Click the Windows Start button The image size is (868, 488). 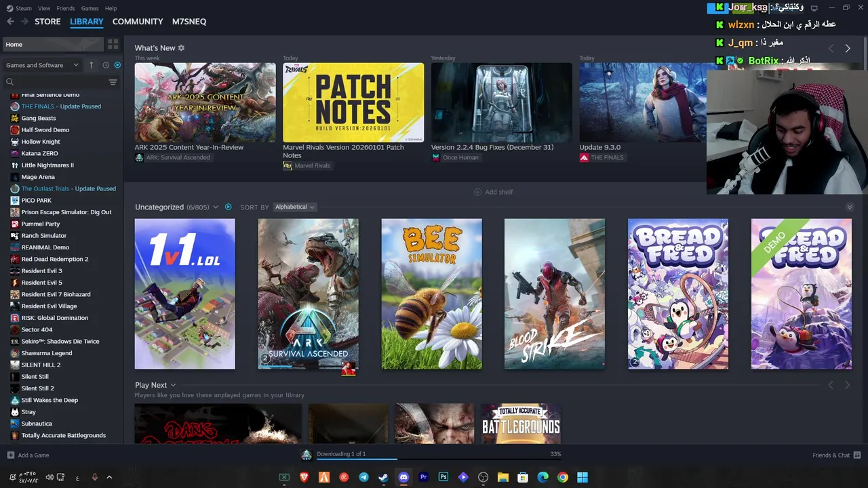click(x=583, y=477)
